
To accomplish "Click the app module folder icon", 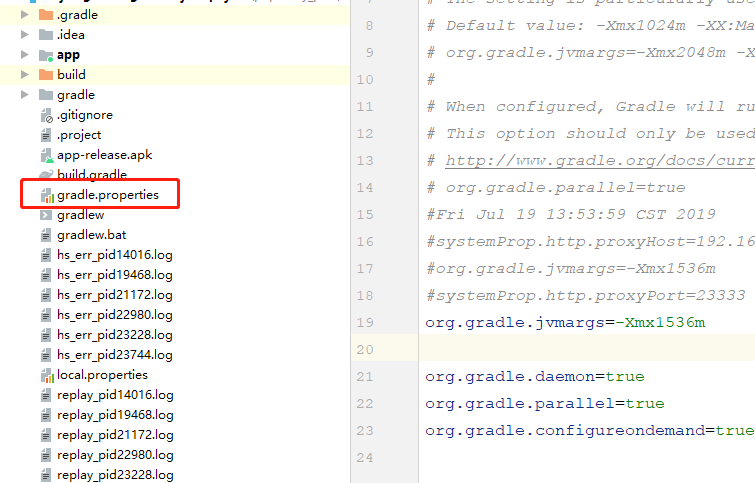I will [x=46, y=55].
